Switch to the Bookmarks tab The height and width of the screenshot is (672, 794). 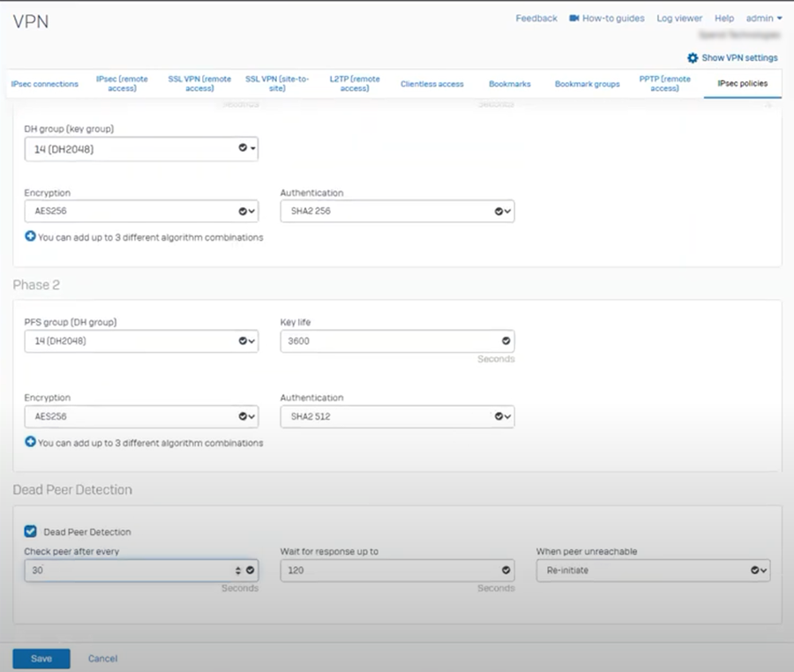pyautogui.click(x=509, y=84)
